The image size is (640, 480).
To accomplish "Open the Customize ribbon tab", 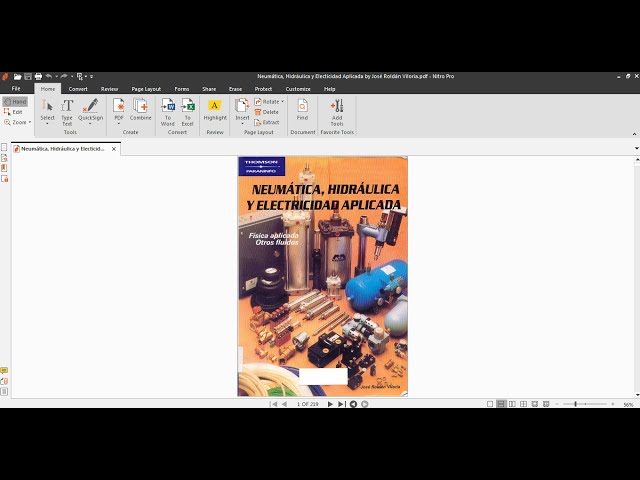I will pyautogui.click(x=298, y=89).
